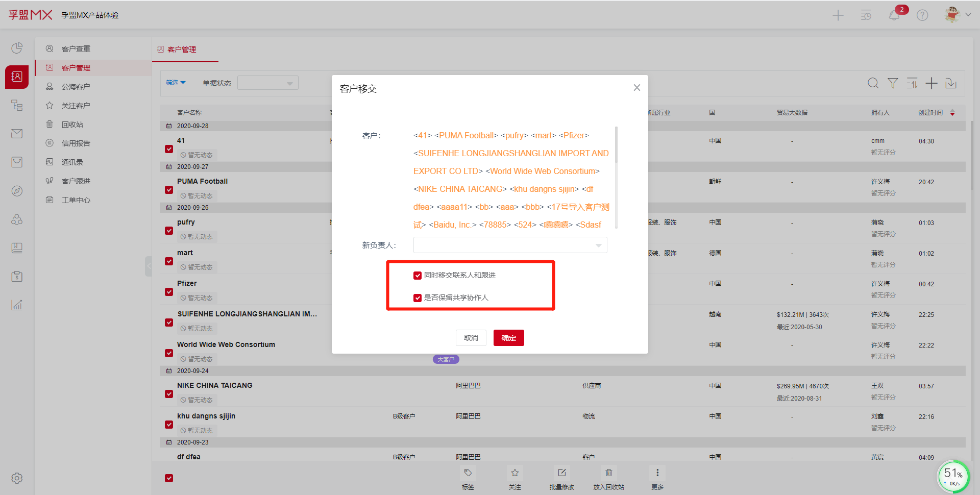Click the help question mark icon
This screenshot has height=495, width=980.
(x=922, y=15)
